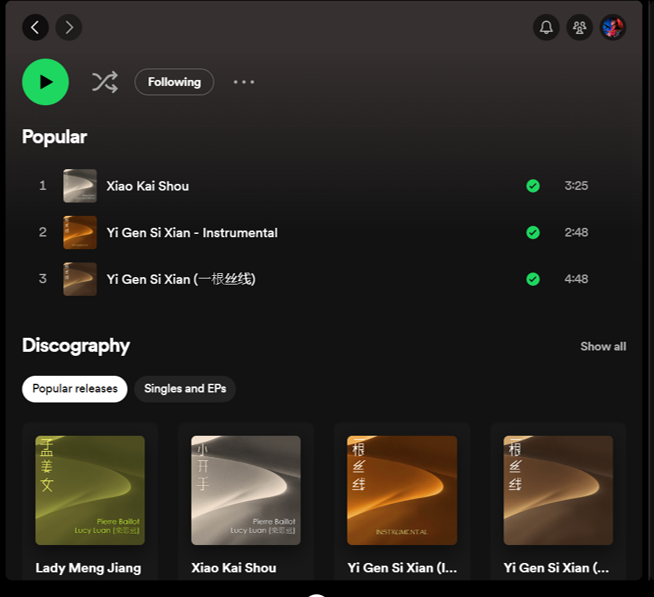Open the user profile avatar

click(613, 28)
